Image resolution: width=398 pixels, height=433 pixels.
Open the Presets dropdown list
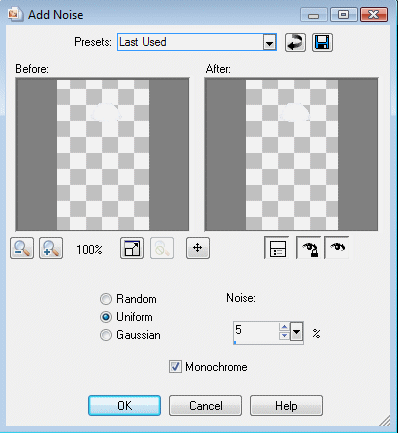pos(269,42)
